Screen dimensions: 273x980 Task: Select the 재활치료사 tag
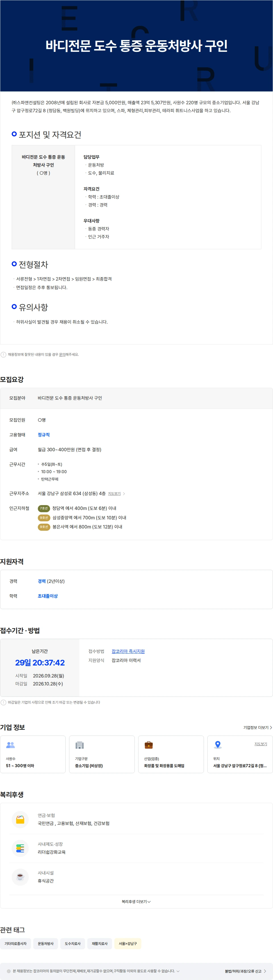tap(100, 944)
